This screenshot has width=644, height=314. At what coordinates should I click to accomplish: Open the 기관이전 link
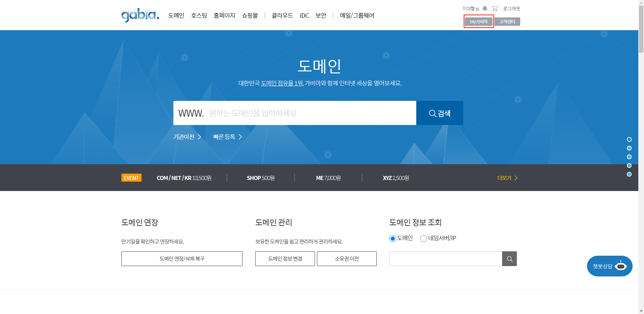[187, 137]
